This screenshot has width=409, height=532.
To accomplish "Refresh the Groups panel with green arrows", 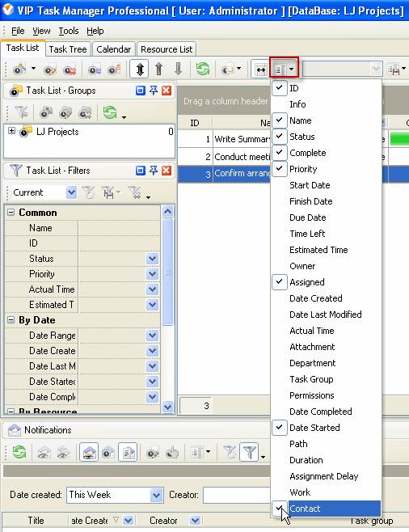I will point(110,112).
